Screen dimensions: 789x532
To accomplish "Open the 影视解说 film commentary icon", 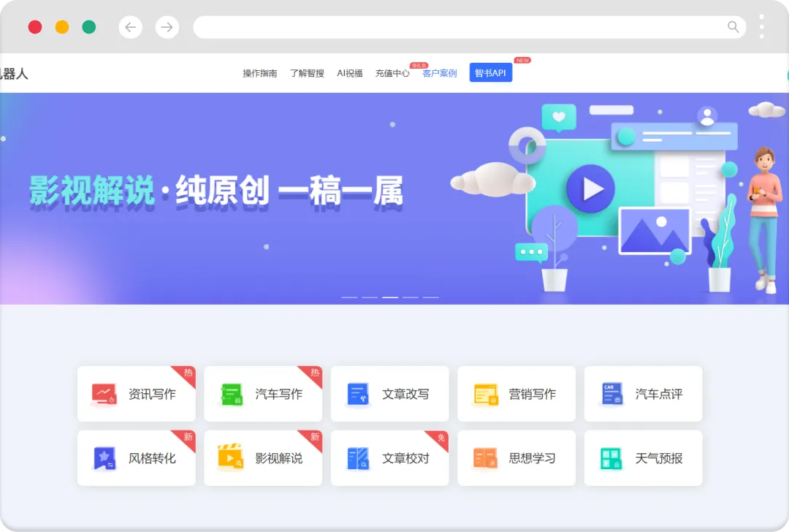I will coord(231,458).
